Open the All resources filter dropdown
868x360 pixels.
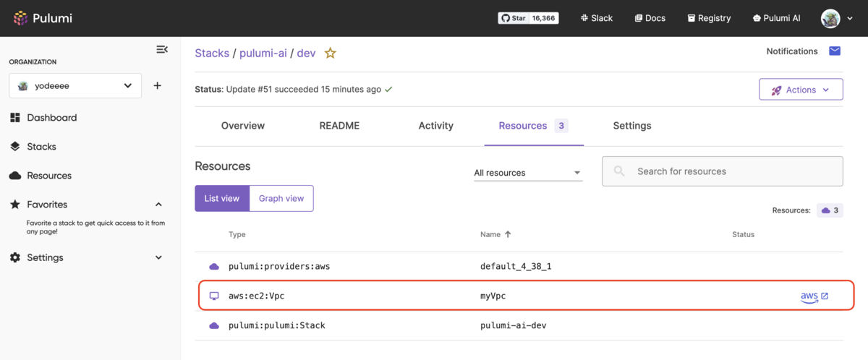click(x=527, y=173)
